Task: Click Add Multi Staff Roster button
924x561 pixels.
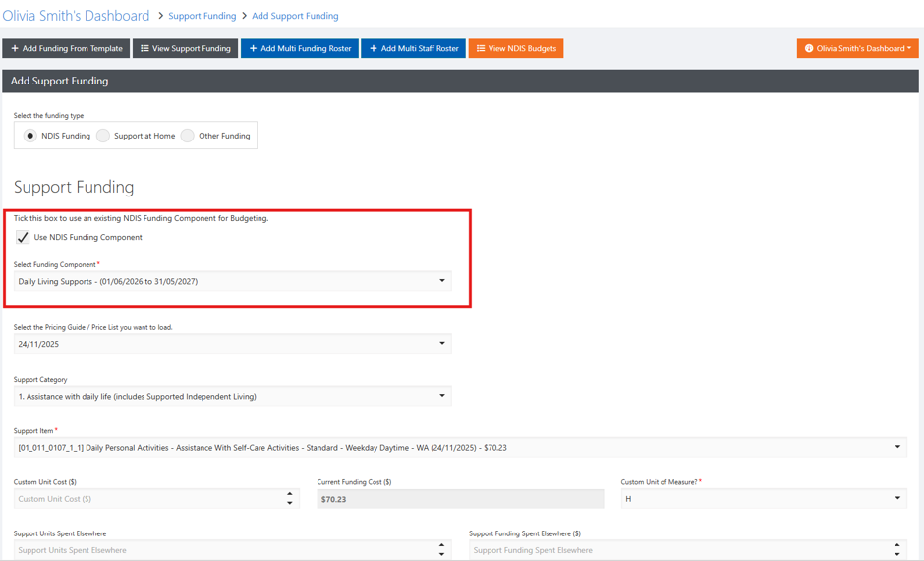Action: click(x=413, y=48)
